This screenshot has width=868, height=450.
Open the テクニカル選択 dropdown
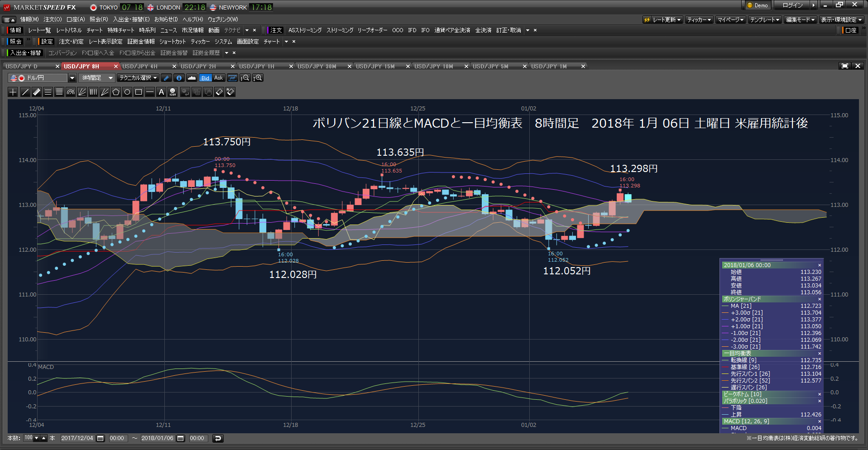tap(138, 78)
